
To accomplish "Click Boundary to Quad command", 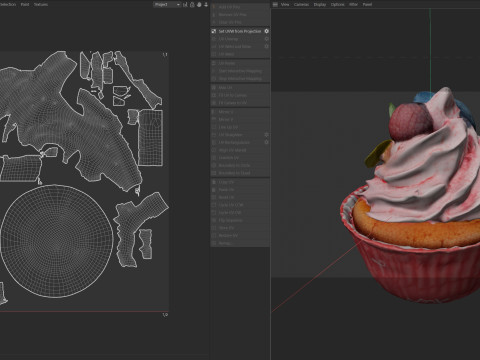I will [240, 173].
